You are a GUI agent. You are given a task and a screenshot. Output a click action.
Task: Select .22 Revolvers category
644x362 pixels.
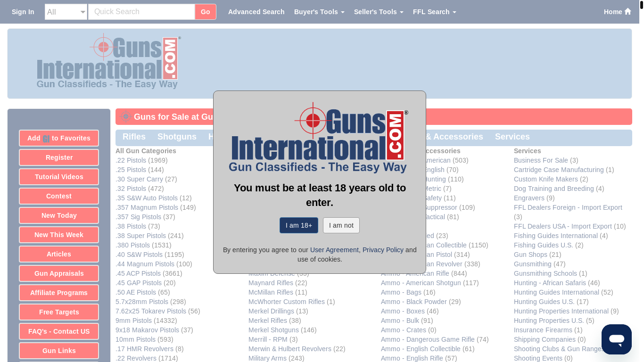[x=136, y=358]
